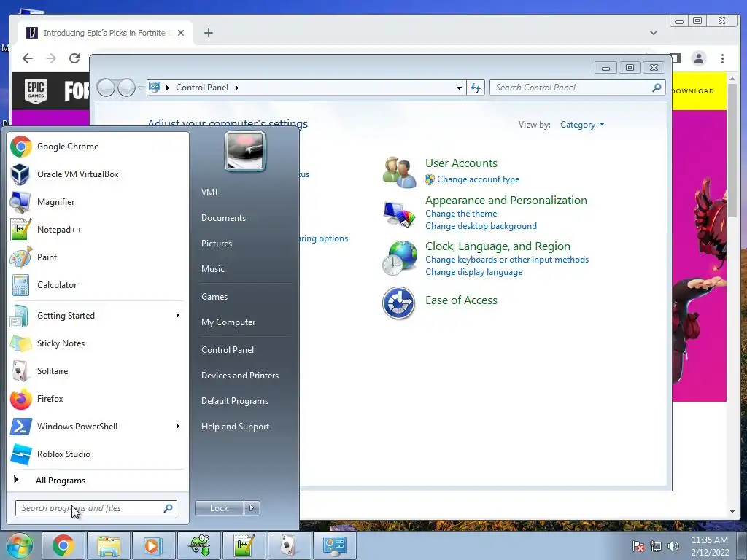
Task: Open Pictures from Start menu right pane
Action: coord(217,244)
